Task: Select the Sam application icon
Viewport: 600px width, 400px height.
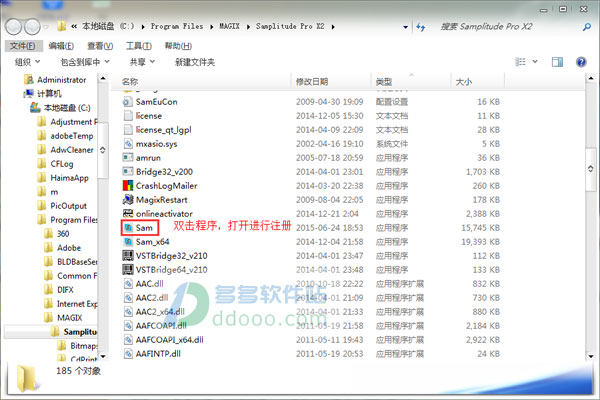Action: coord(128,228)
